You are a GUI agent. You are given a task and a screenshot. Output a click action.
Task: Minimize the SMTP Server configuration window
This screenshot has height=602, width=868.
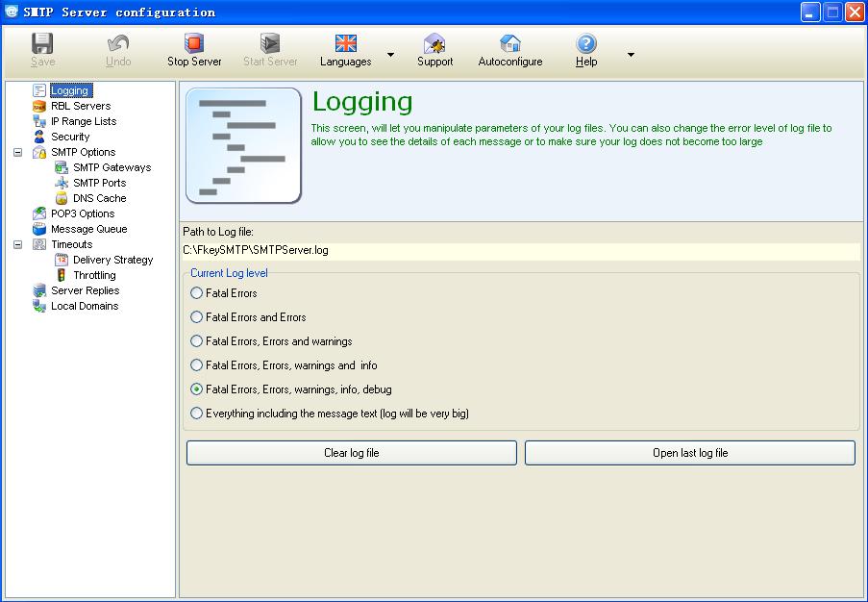point(810,13)
